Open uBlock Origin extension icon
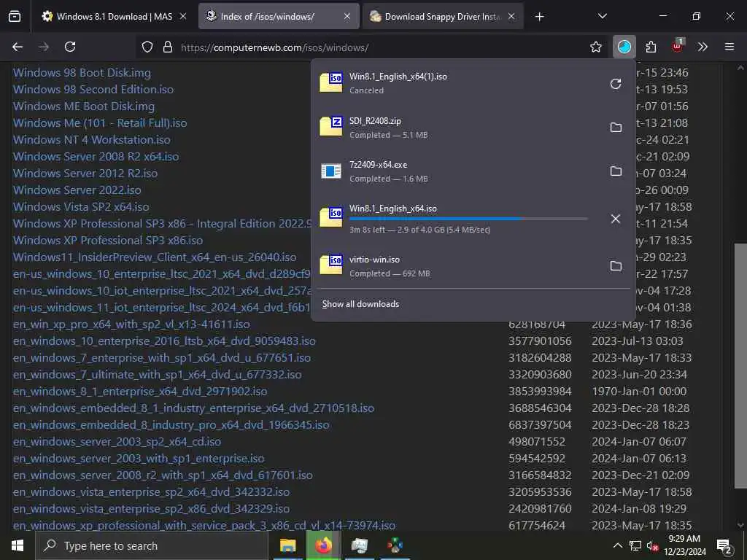 click(x=677, y=46)
